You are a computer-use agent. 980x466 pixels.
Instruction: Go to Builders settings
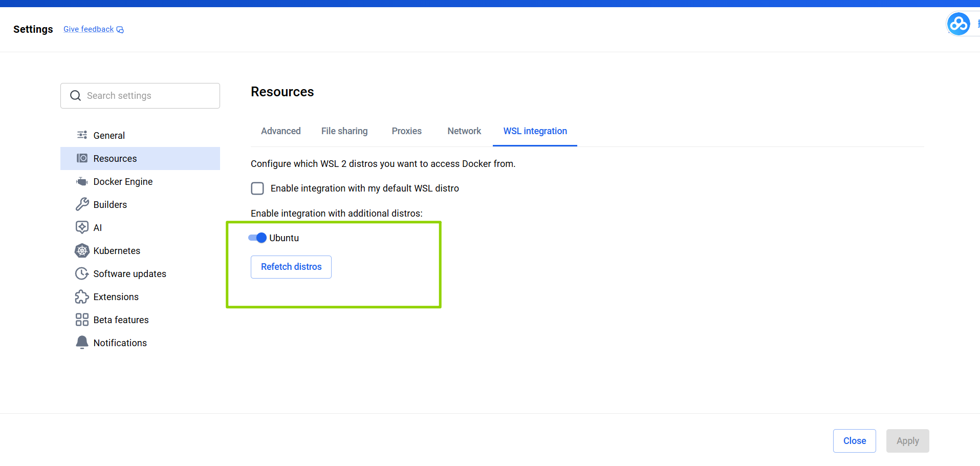tap(140, 204)
